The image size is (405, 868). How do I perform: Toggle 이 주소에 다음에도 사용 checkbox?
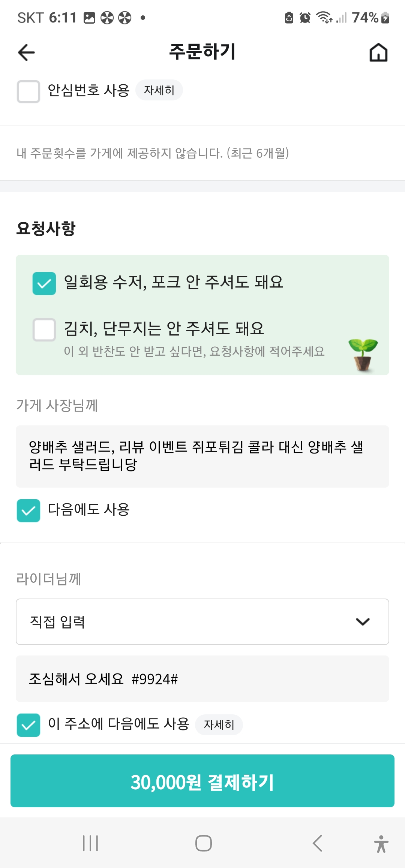[28, 725]
